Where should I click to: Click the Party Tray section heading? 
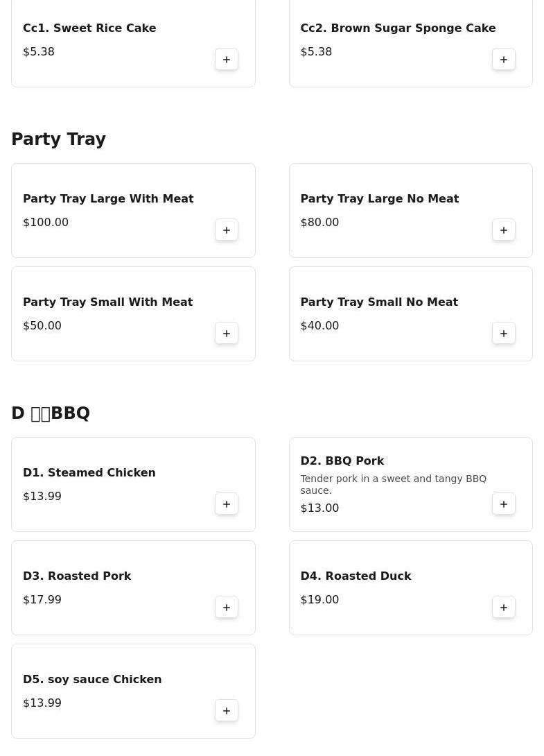click(59, 139)
